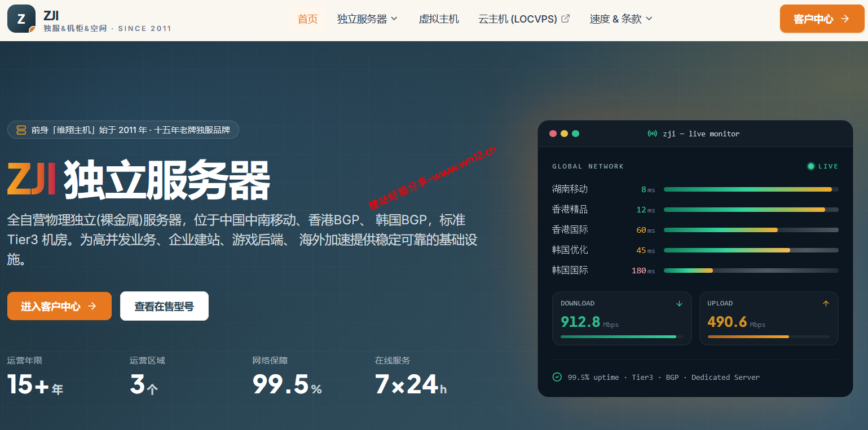Click the zji — live monitor title

[701, 134]
